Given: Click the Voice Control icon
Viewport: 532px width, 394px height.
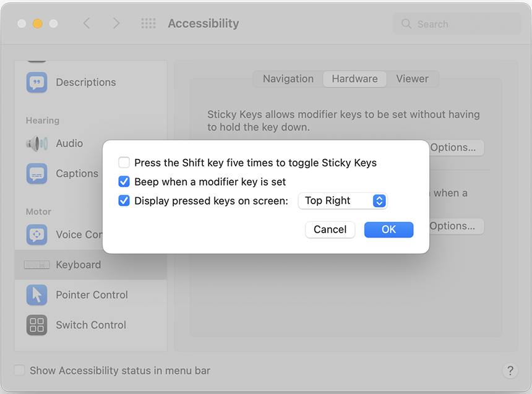Looking at the screenshot, I should coord(36,234).
